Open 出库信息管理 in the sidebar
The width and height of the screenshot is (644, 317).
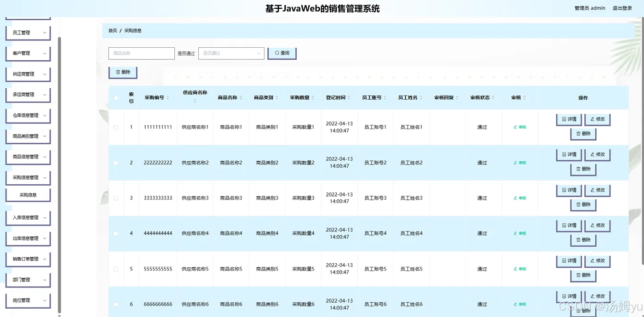tap(28, 238)
